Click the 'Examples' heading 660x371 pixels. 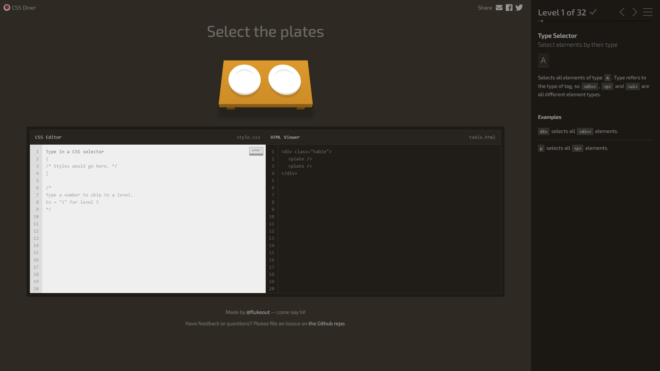[x=550, y=117]
